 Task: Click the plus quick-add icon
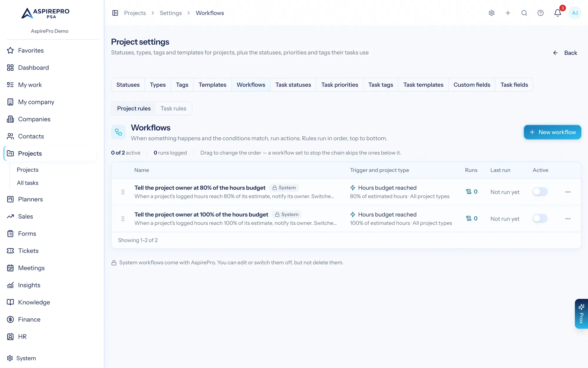coord(508,13)
